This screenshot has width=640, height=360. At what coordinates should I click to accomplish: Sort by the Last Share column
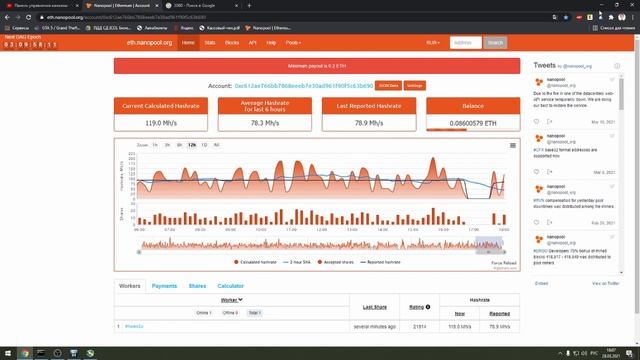click(x=374, y=307)
